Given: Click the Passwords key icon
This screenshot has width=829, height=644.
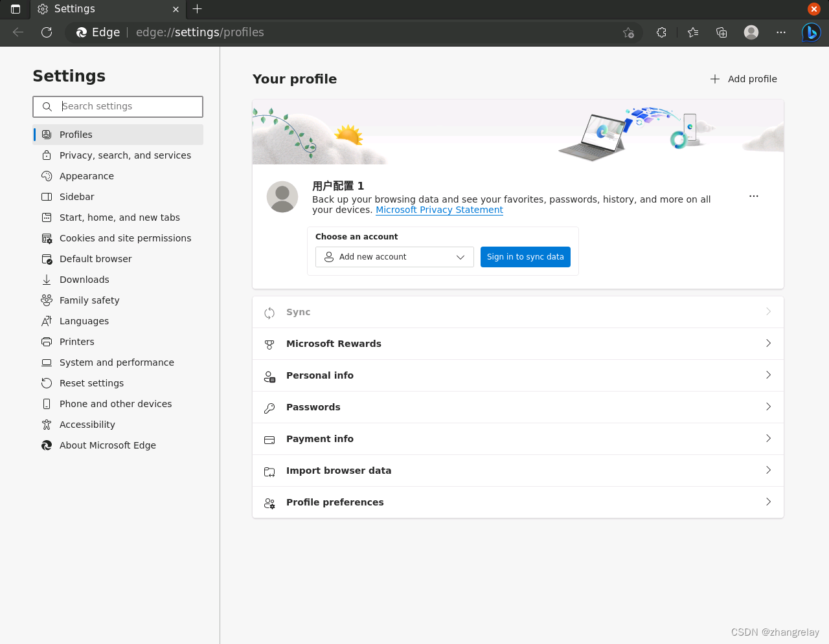Looking at the screenshot, I should (x=269, y=407).
